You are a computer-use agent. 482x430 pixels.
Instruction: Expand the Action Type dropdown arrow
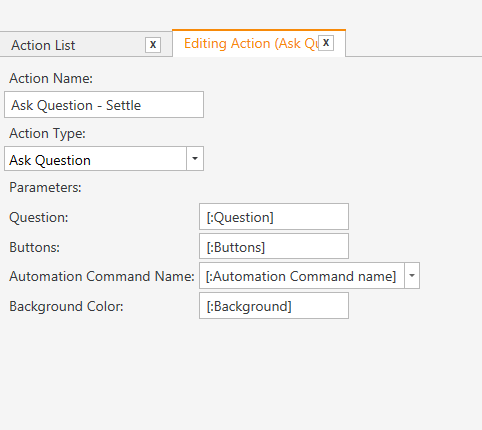coord(195,159)
